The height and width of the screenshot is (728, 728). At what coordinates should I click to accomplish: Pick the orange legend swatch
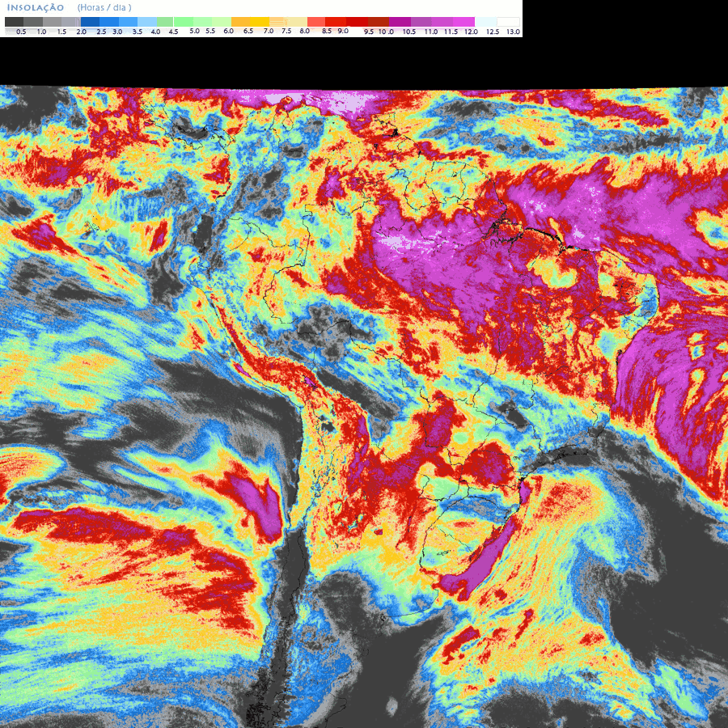[240, 22]
